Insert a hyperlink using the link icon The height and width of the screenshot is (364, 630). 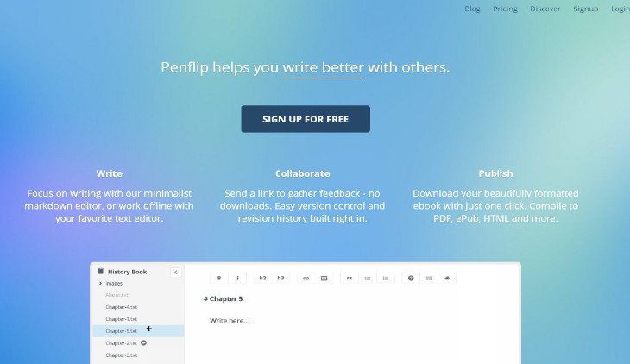(306, 278)
